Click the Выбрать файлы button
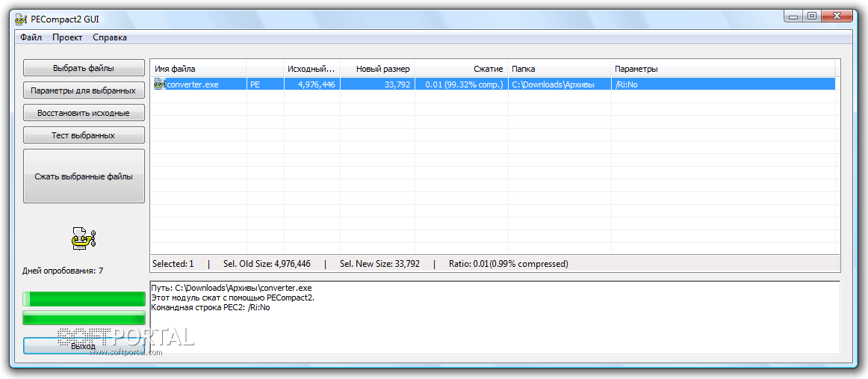The image size is (868, 379). pyautogui.click(x=84, y=68)
